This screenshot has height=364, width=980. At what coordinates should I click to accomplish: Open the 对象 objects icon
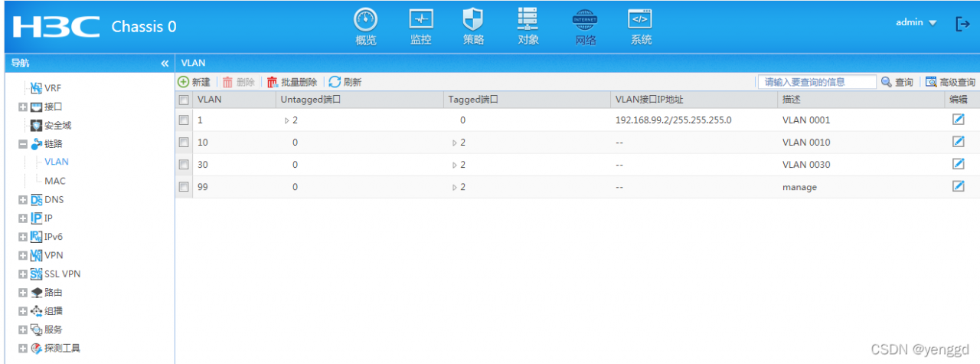(528, 19)
